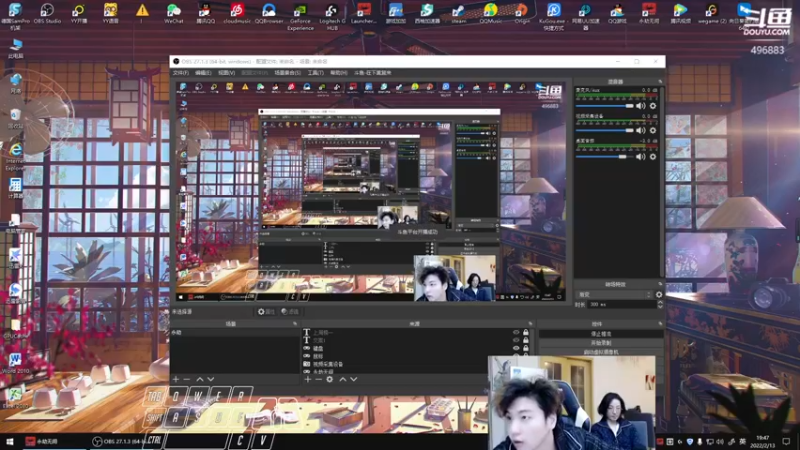Open the wegame (2) desktop shortcut
800x450 pixels.
(712, 13)
